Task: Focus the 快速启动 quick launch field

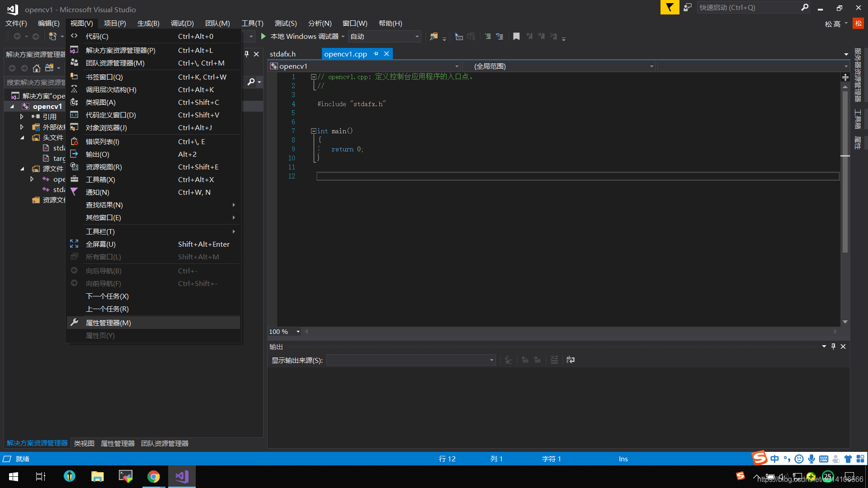Action: point(748,7)
